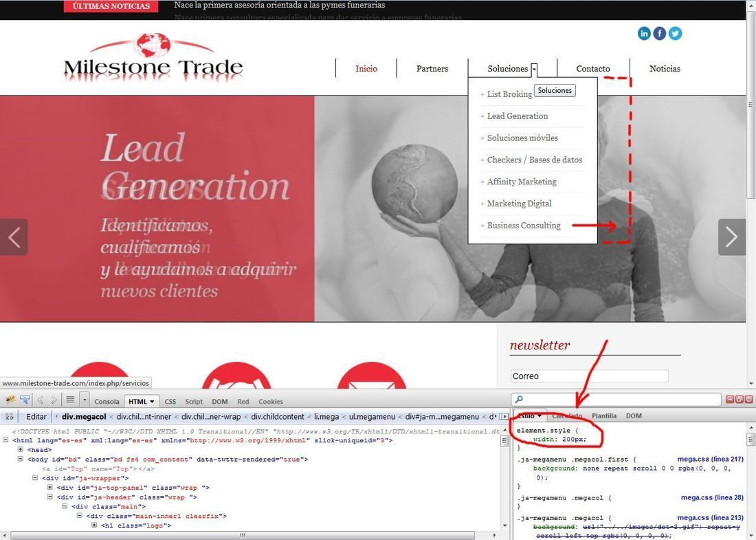Screen dimensions: 756x540
Task: Select div.megacol in the breadcrumb path
Action: point(84,416)
